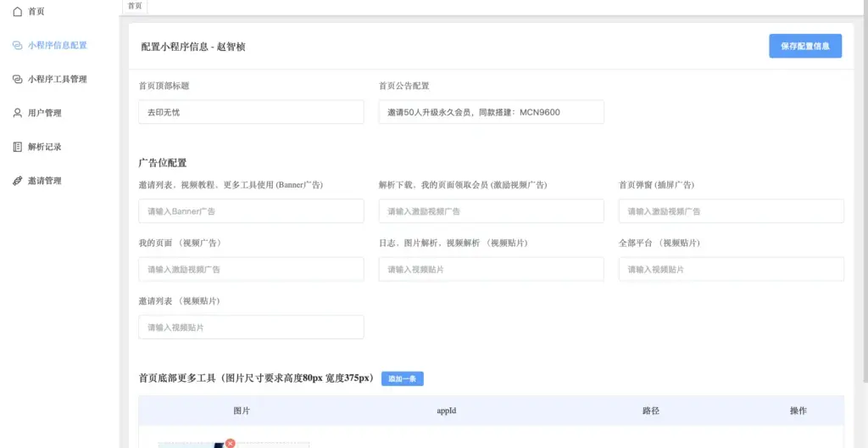Click the 保存配置信息 button

tap(805, 46)
